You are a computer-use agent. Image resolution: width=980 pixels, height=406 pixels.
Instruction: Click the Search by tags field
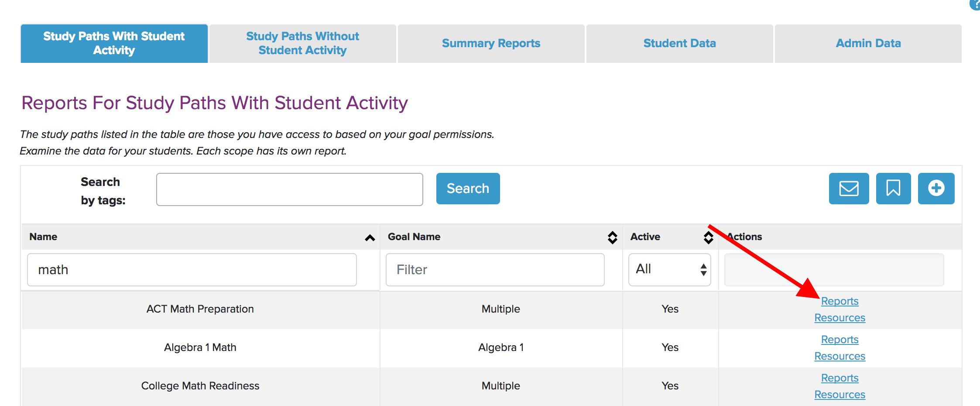[x=289, y=189]
